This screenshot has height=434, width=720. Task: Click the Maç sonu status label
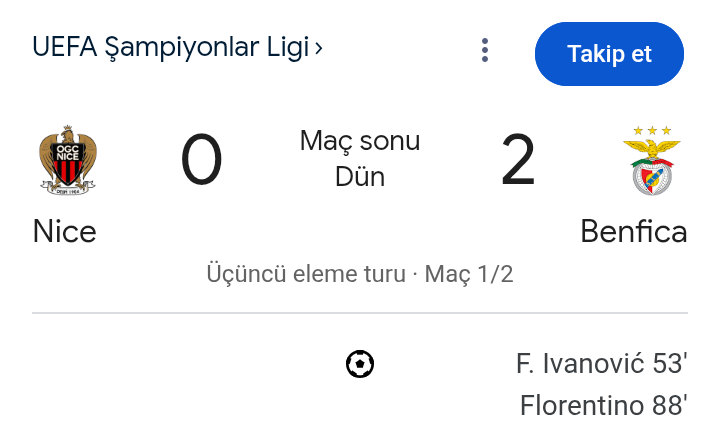pyautogui.click(x=360, y=141)
